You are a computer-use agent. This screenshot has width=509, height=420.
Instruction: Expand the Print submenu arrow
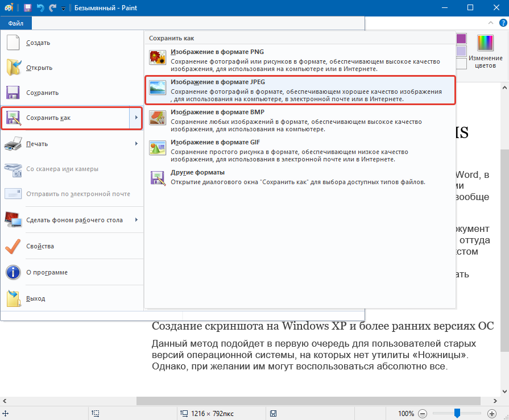[136, 143]
